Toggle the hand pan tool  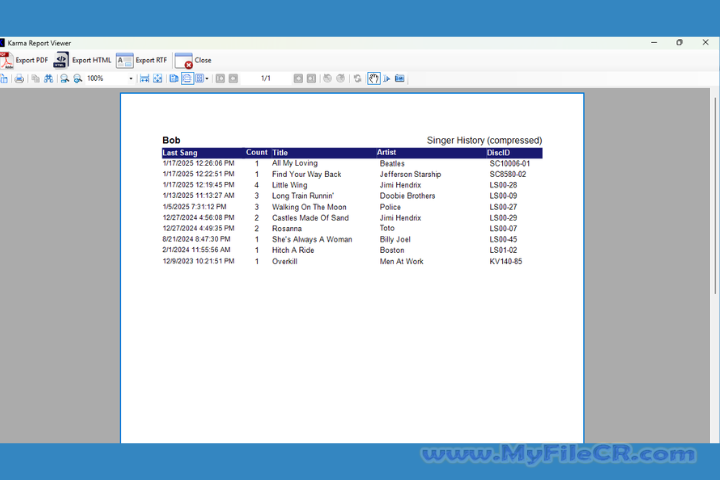pyautogui.click(x=374, y=79)
